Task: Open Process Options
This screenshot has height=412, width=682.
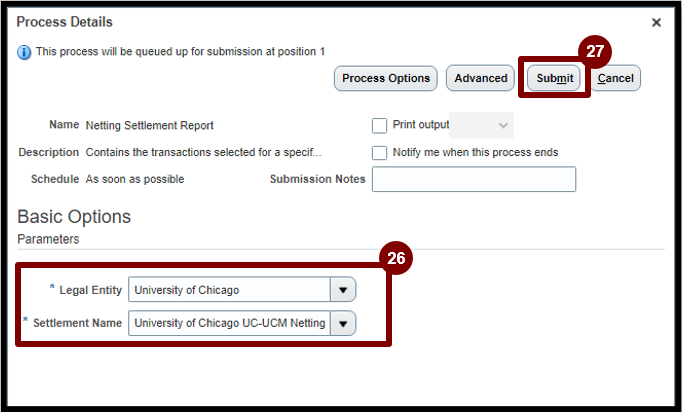Action: click(x=386, y=78)
